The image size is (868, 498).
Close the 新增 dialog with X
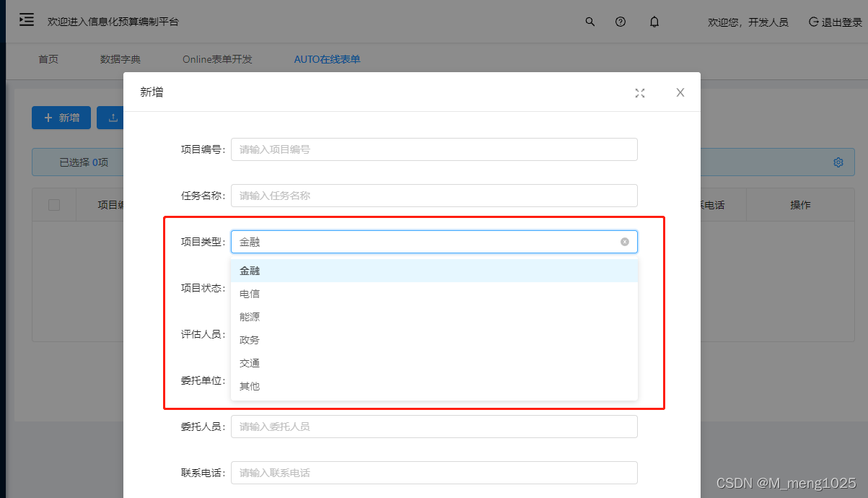(680, 92)
